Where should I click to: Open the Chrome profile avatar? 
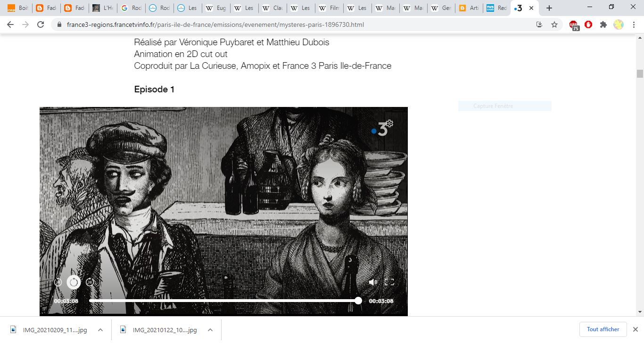[x=619, y=24]
